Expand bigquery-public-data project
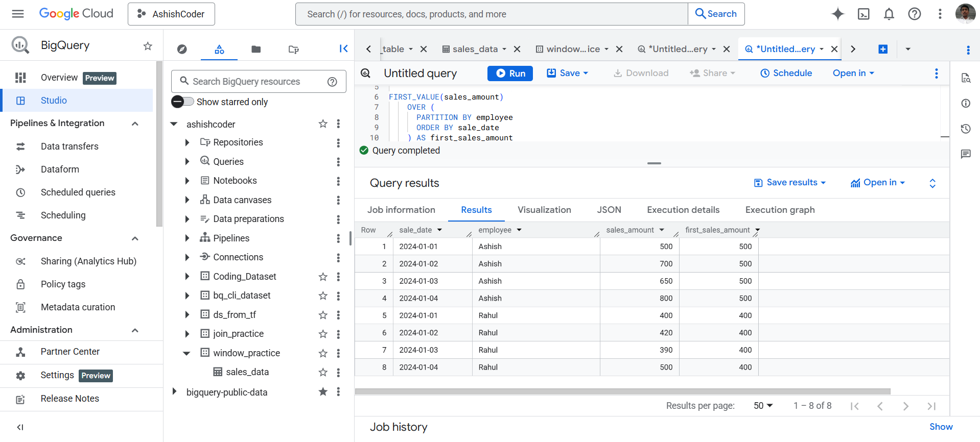The height and width of the screenshot is (442, 980). click(x=174, y=391)
